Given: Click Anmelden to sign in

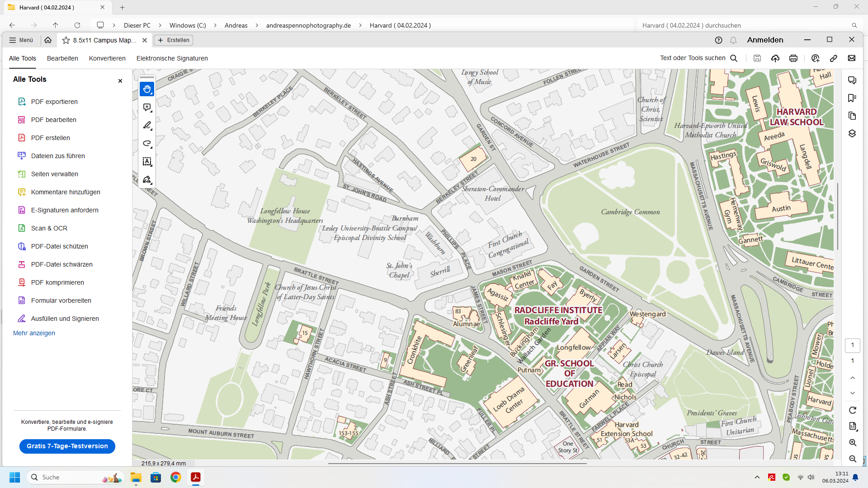Looking at the screenshot, I should pyautogui.click(x=765, y=40).
